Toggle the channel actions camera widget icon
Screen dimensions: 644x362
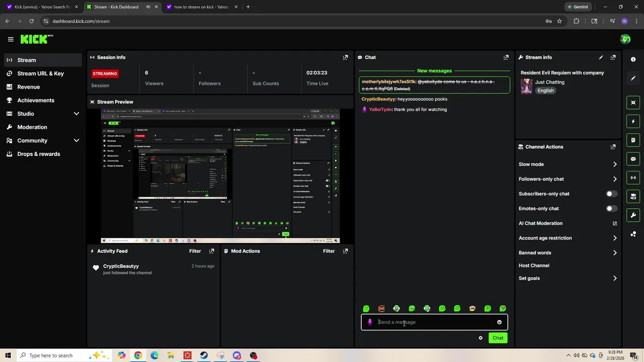point(633,197)
